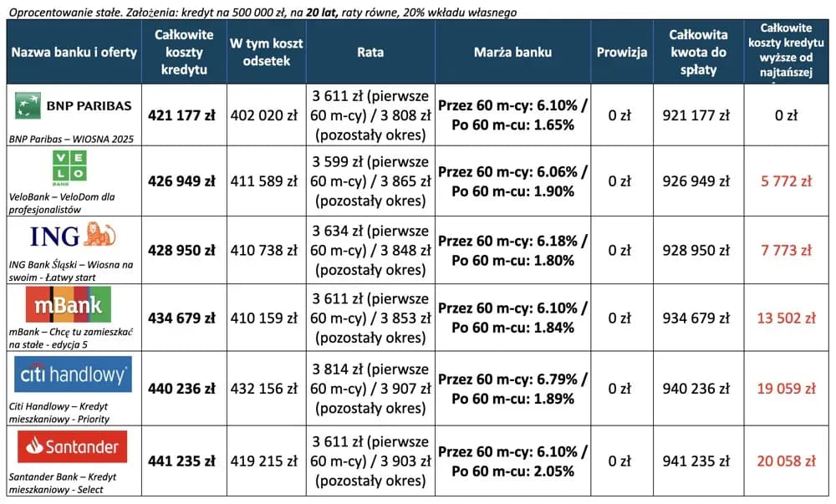Image resolution: width=836 pixels, height=504 pixels.
Task: Click the VeloBank logo
Action: pyautogui.click(x=74, y=165)
